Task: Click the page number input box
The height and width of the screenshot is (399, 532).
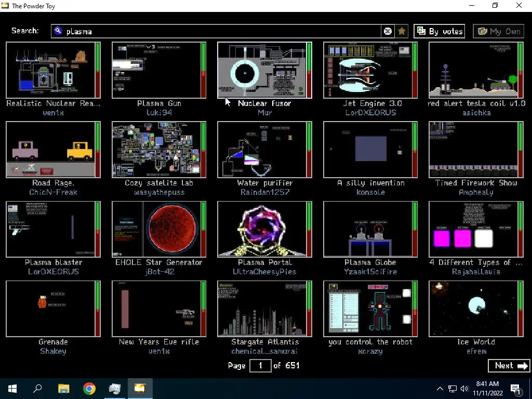Action: 260,365
